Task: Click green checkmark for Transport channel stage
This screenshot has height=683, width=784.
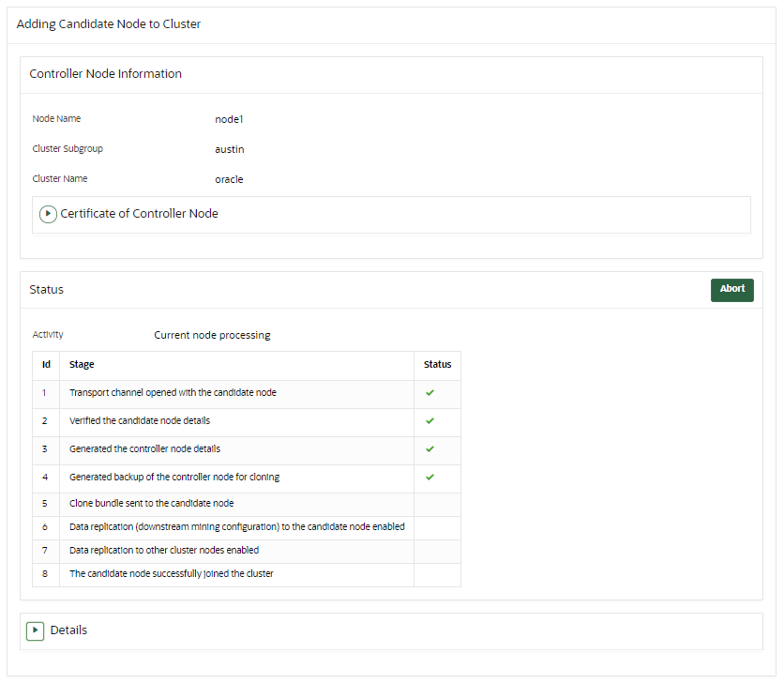Action: click(x=430, y=393)
